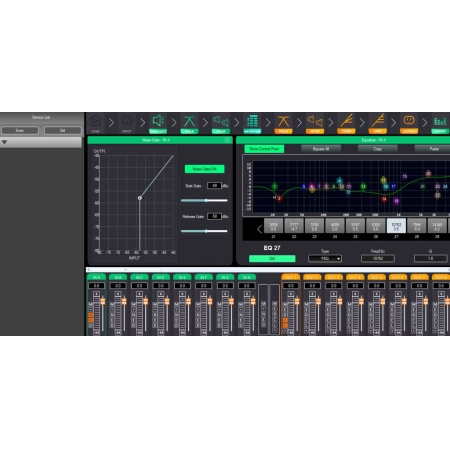Toggle Show Control Point button
The width and height of the screenshot is (450, 450).
click(264, 149)
